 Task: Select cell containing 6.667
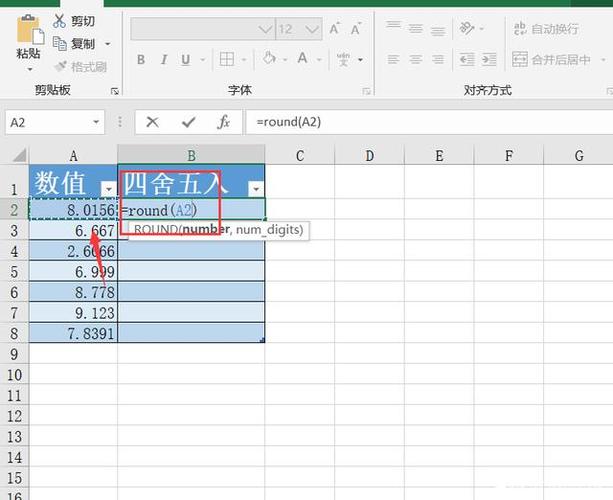pos(73,231)
